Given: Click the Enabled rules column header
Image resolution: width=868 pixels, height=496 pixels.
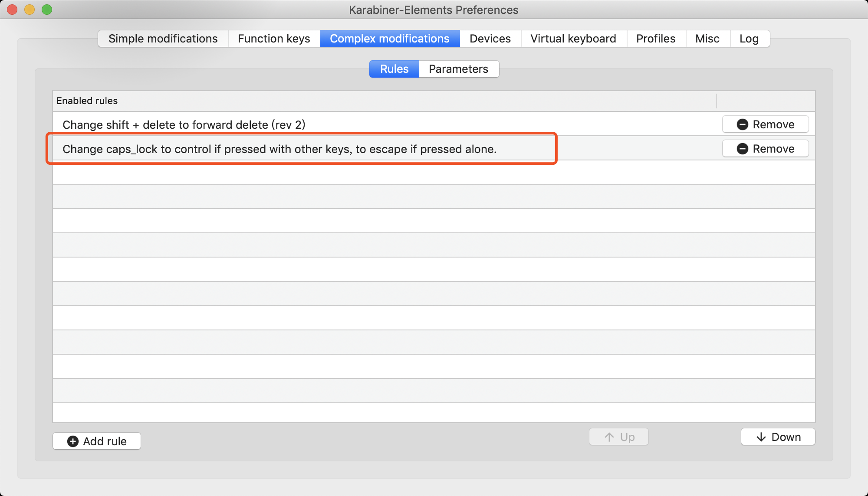Looking at the screenshot, I should click(87, 101).
